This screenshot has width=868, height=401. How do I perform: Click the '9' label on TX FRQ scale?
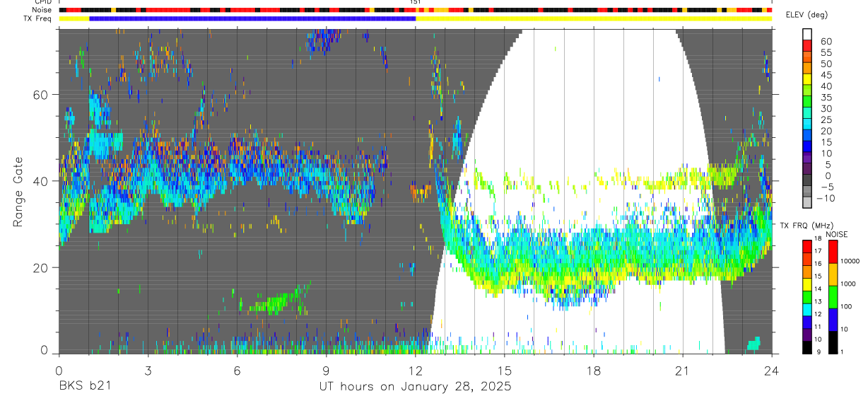[x=820, y=352]
